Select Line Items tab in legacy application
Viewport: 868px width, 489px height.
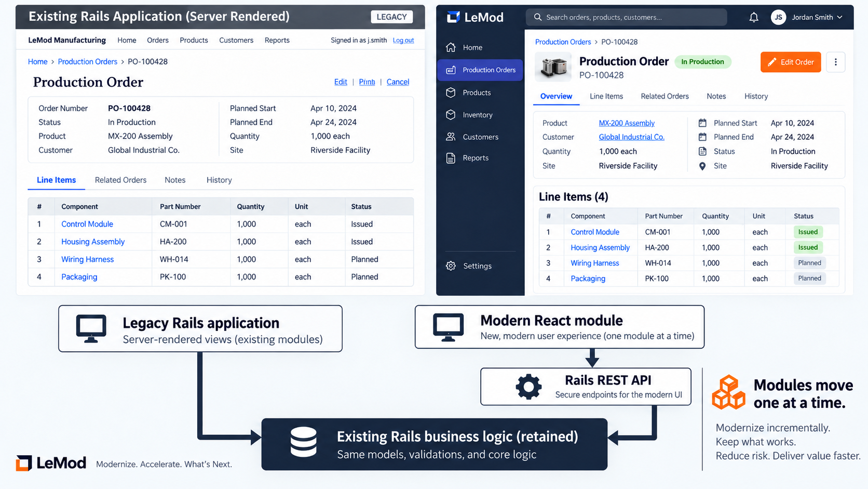click(56, 180)
